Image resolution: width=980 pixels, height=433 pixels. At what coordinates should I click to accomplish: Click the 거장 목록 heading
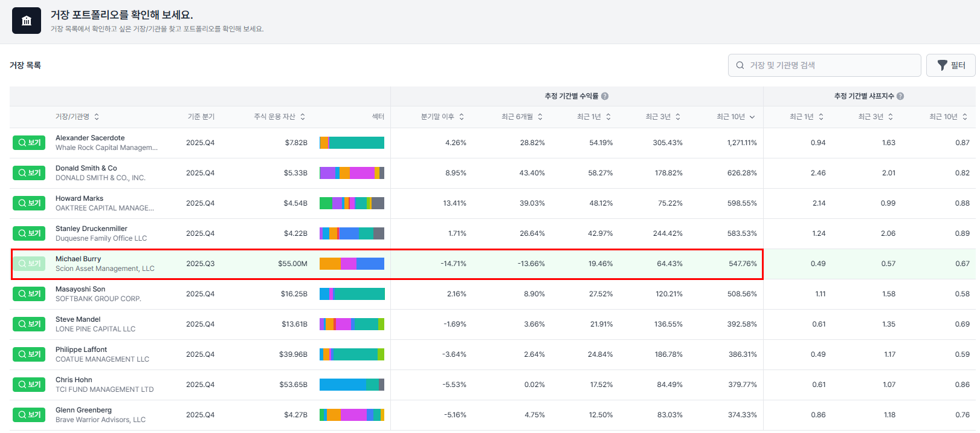tap(25, 65)
